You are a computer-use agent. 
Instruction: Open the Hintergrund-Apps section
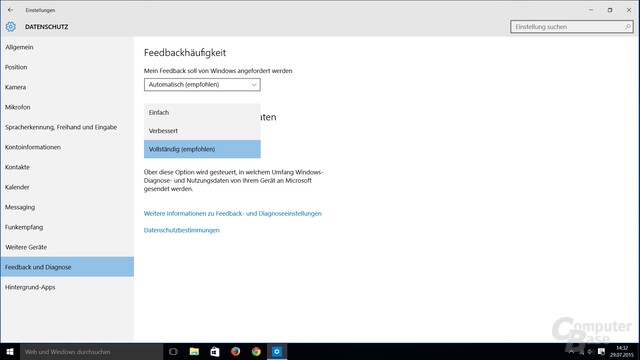click(x=67, y=287)
